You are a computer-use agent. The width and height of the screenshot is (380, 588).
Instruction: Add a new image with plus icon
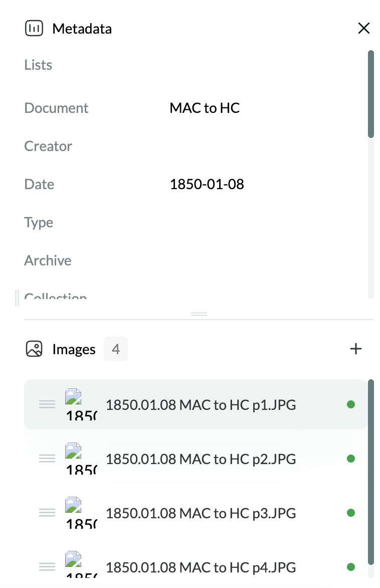355,349
